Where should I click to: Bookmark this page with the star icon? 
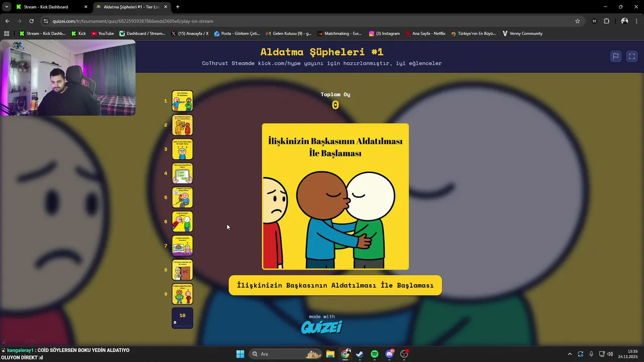coord(578,21)
